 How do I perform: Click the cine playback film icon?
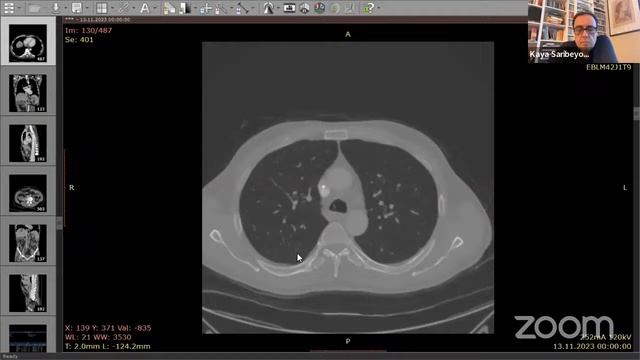pyautogui.click(x=289, y=8)
